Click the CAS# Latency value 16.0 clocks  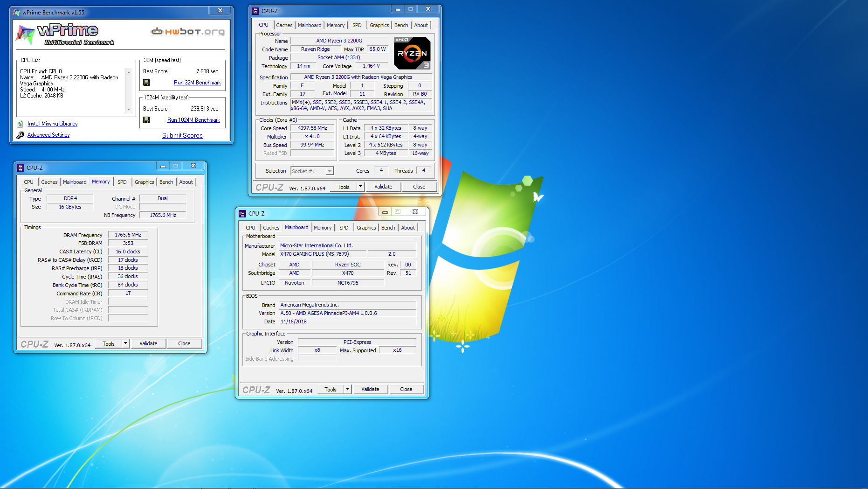pyautogui.click(x=128, y=252)
